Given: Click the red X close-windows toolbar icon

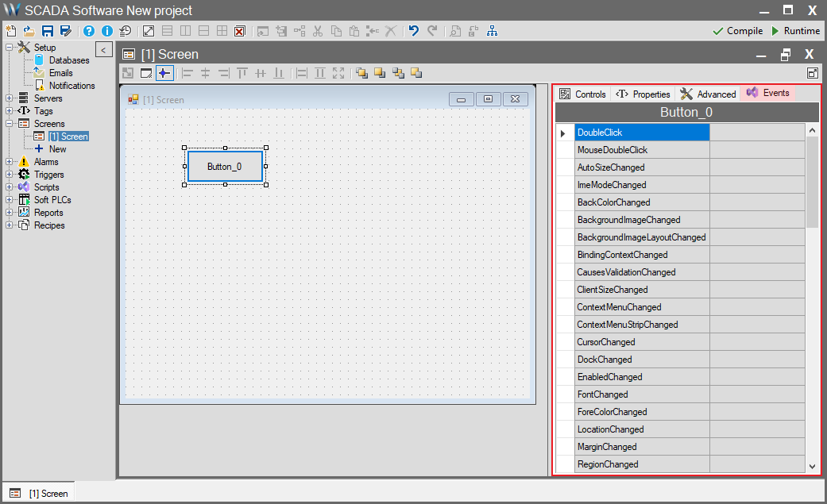Looking at the screenshot, I should coord(239,31).
